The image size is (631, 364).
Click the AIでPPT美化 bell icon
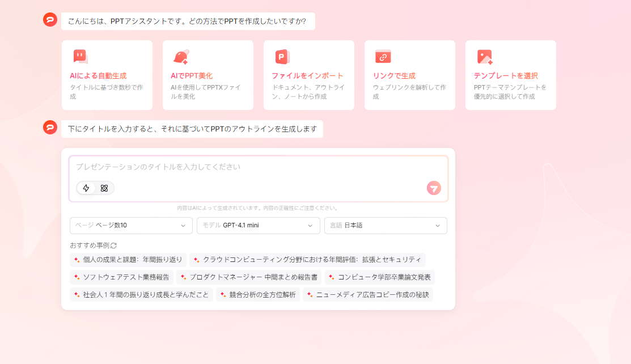[181, 57]
